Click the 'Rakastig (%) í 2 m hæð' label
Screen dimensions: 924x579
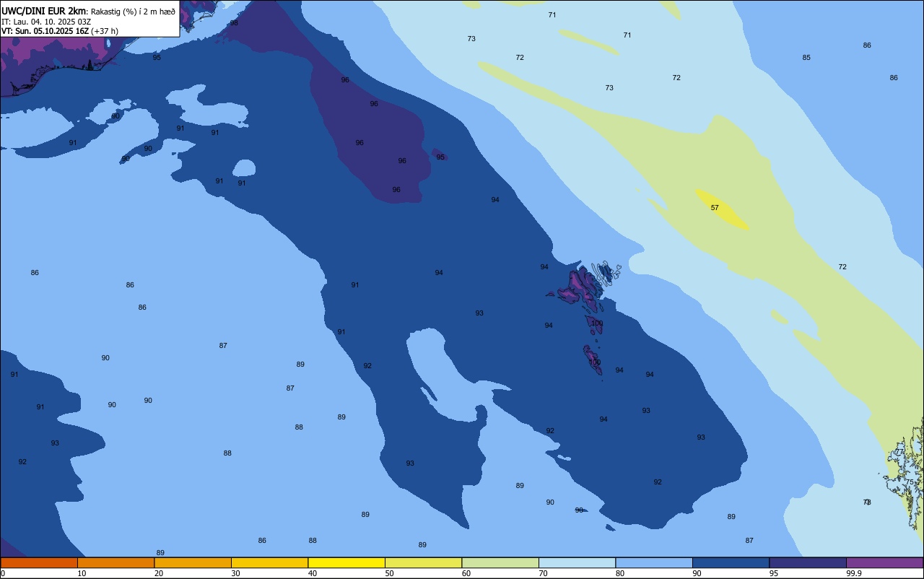coord(133,12)
